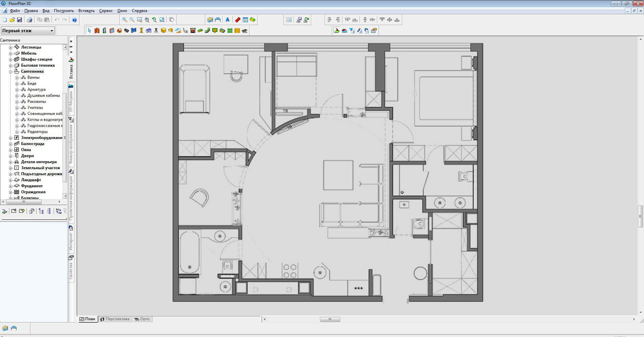
Task: Select the arrow pointer selection tool
Action: pos(89,30)
